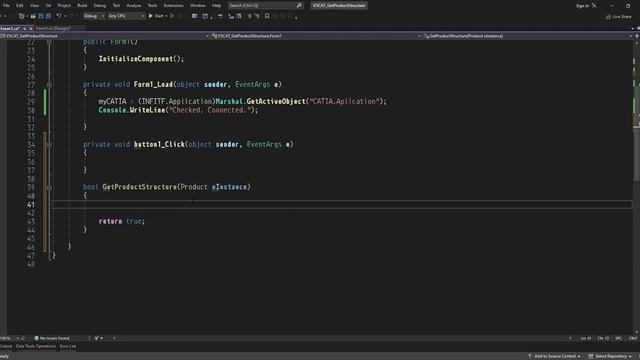Open the Debug menu
The width and height of the screenshot is (640, 360).
[x=100, y=6]
